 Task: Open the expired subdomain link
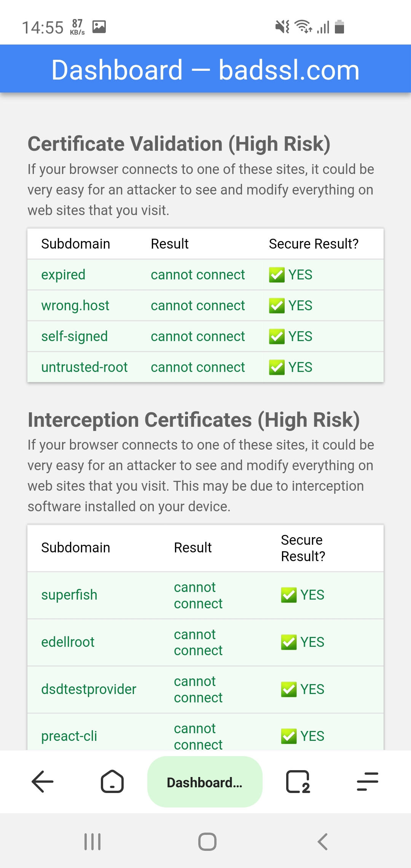63,275
